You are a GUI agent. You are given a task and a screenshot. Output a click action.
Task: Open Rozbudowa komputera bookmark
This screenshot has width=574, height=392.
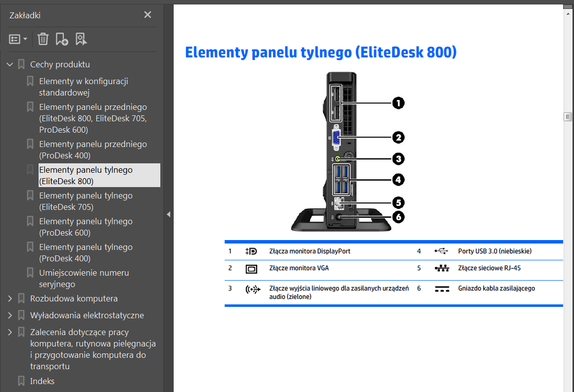pos(74,298)
